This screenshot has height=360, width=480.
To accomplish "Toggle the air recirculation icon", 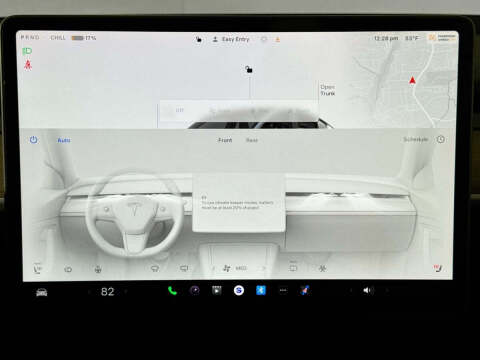I will tap(293, 268).
